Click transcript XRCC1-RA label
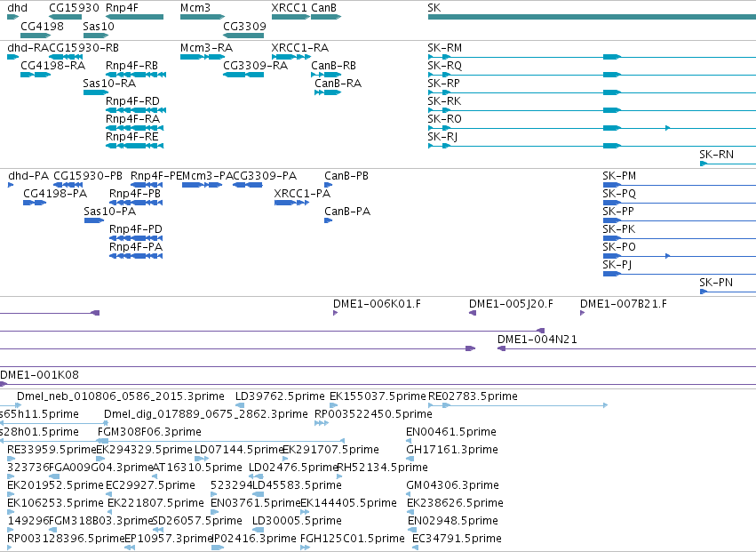The height and width of the screenshot is (552, 756). coord(300,48)
